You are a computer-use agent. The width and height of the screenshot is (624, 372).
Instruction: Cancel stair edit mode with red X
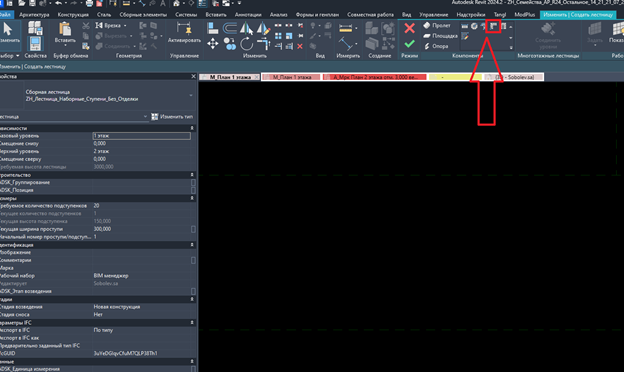(410, 28)
